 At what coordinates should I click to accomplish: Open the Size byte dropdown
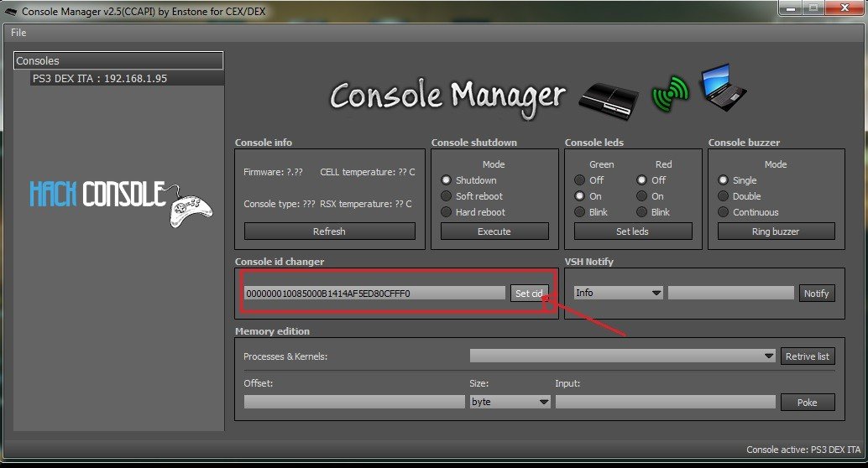(x=510, y=402)
